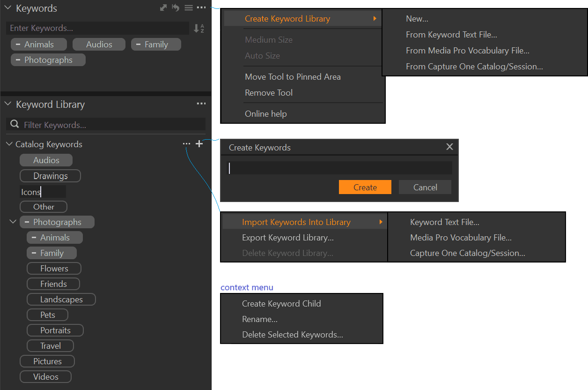
Task: Open the Keywords tool three-dots menu
Action: [x=201, y=8]
